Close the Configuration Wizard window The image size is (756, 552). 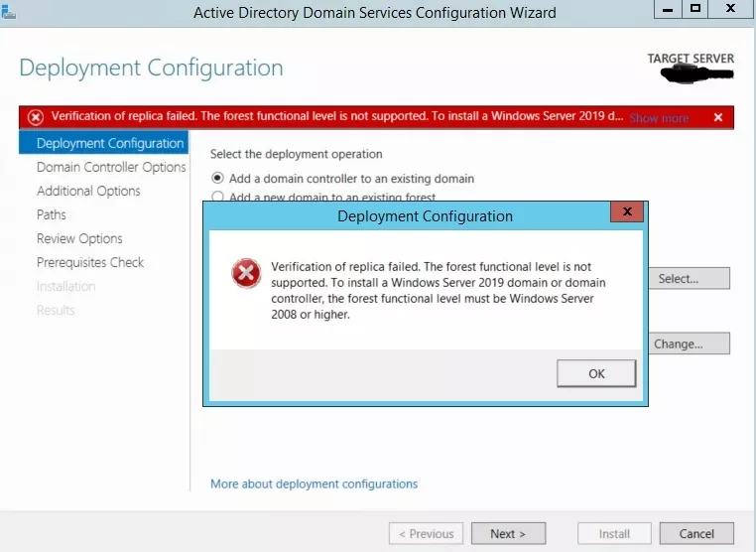point(730,9)
